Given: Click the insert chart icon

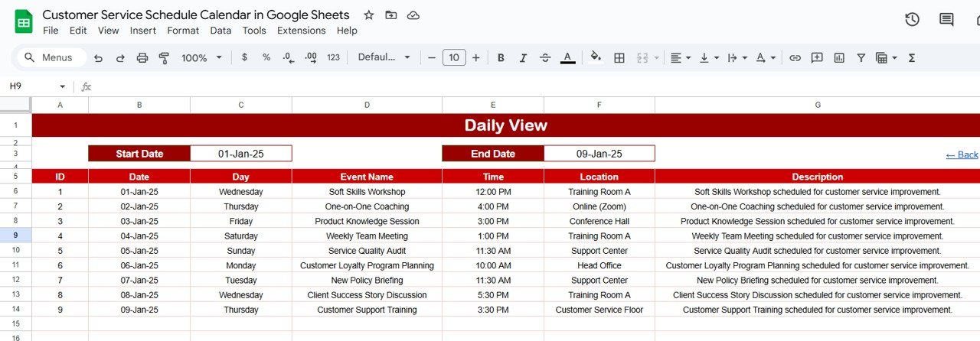Looking at the screenshot, I should (839, 58).
